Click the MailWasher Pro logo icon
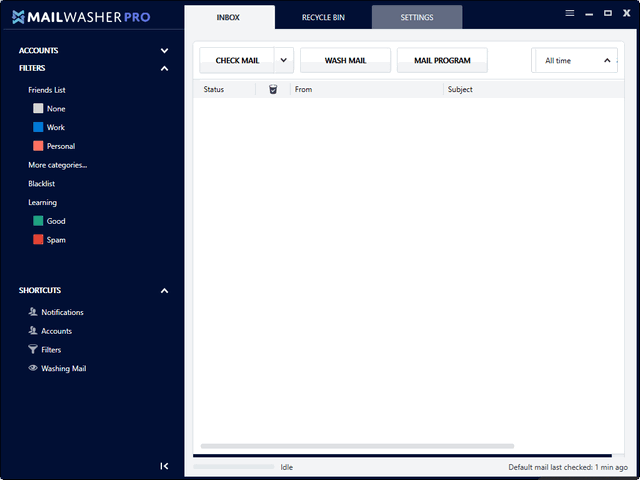Screen dimensions: 640x480 tap(18, 17)
